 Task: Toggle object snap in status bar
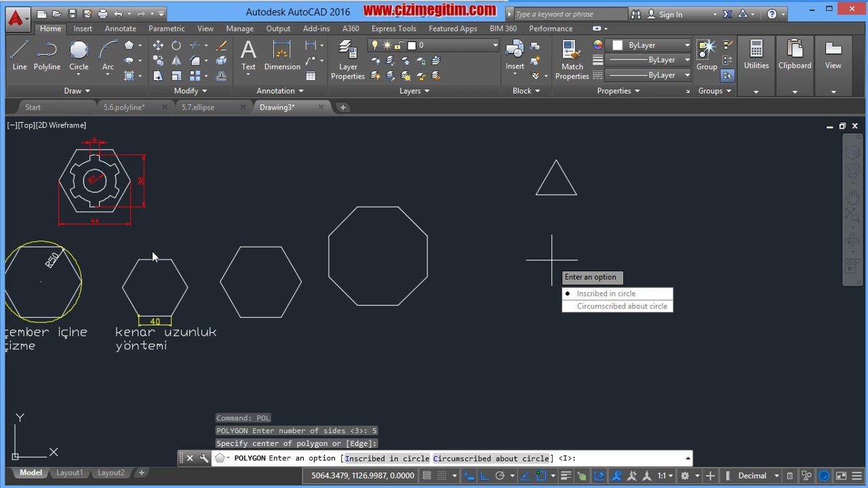[x=542, y=476]
